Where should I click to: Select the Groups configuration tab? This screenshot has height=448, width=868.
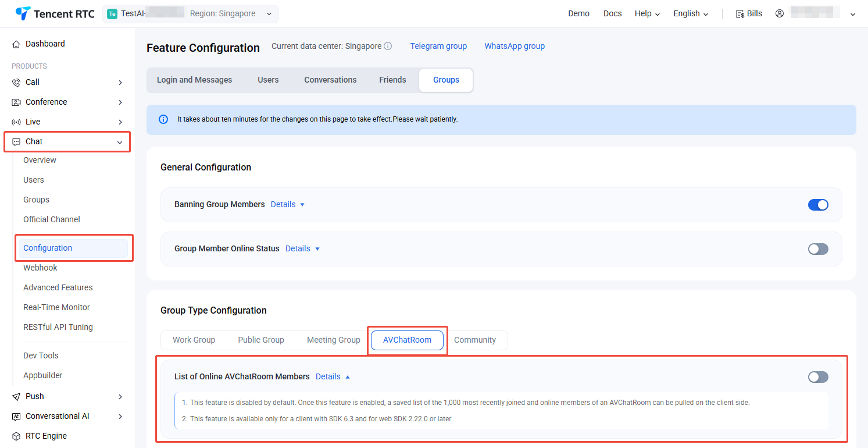click(446, 80)
